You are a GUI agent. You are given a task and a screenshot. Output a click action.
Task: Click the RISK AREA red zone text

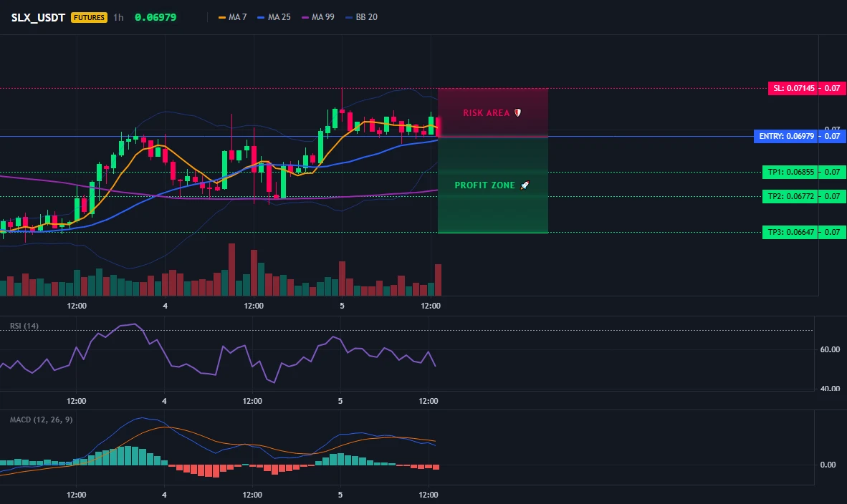click(x=486, y=113)
